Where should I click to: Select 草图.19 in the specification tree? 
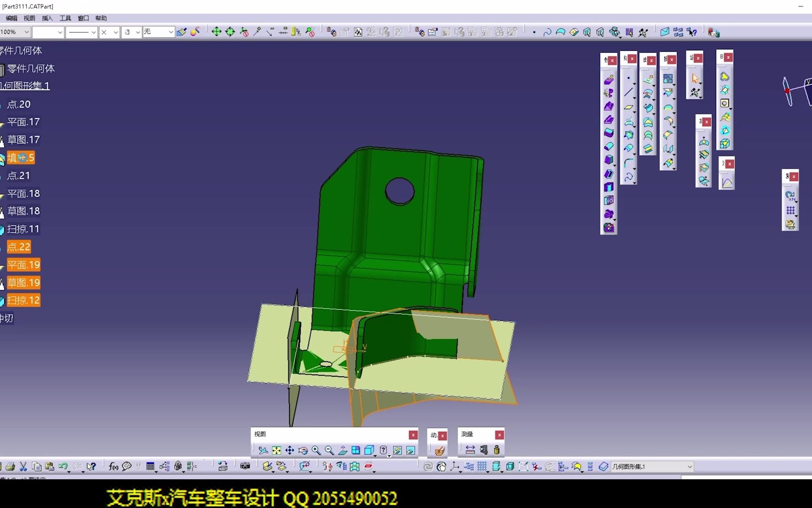[x=23, y=283]
